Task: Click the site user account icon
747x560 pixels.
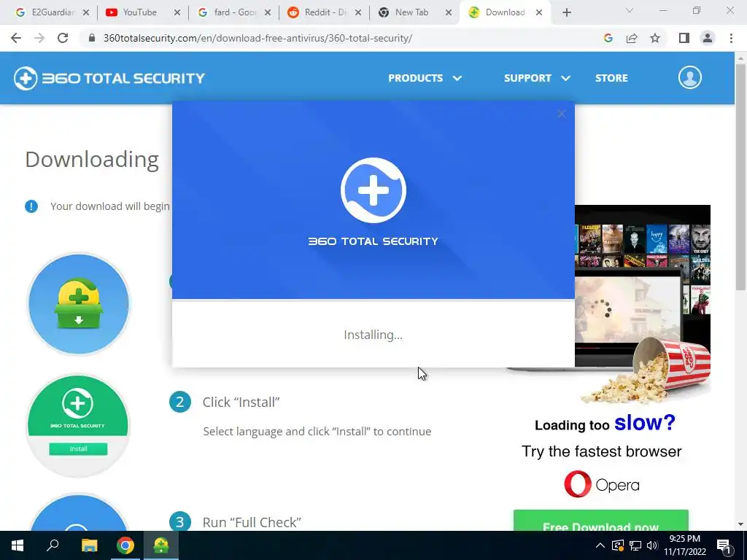Action: pyautogui.click(x=690, y=77)
